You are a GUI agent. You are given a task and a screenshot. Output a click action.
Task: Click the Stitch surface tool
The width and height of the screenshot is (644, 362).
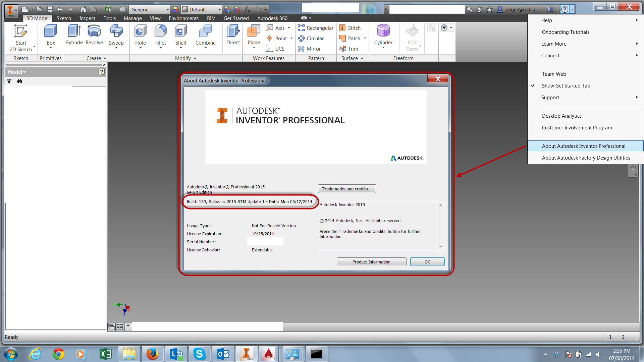pyautogui.click(x=350, y=28)
